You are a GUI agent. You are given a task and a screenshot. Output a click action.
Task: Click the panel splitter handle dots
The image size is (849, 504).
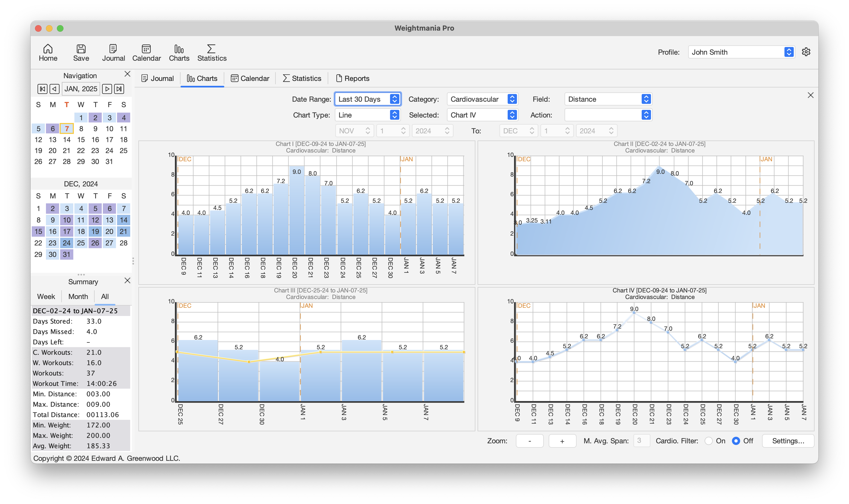(133, 261)
